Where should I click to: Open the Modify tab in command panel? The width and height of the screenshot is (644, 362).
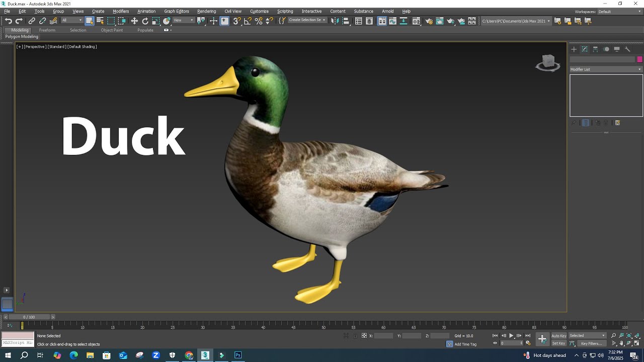click(x=585, y=49)
